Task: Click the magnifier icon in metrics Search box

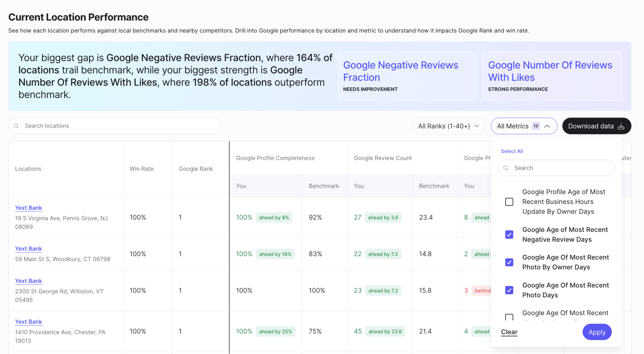Action: click(506, 168)
